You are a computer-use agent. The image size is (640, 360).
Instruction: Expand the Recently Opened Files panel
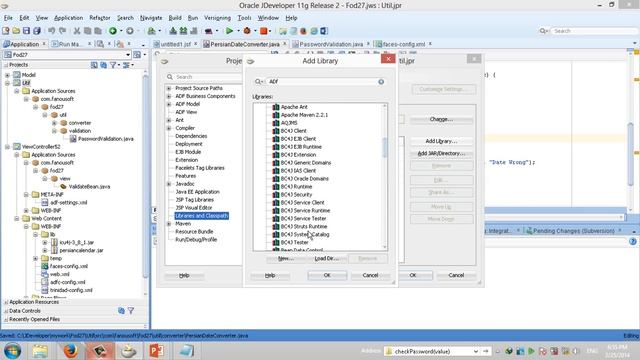[x=34, y=320]
